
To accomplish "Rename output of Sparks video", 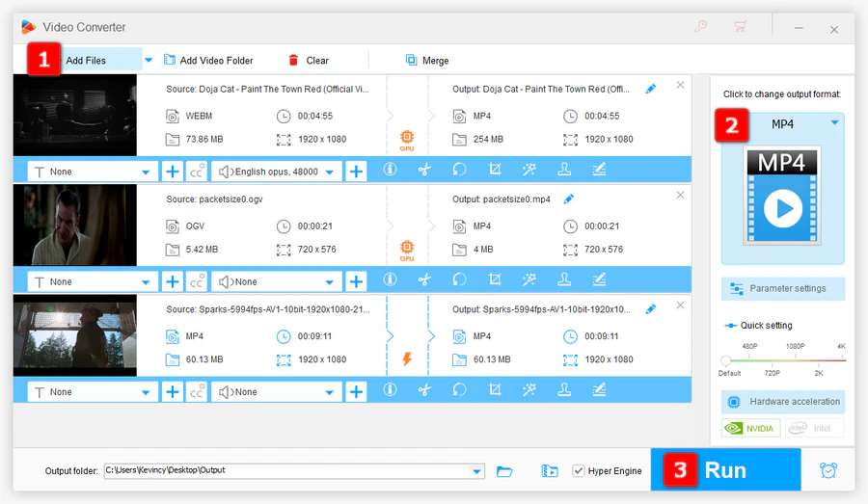I will [651, 308].
